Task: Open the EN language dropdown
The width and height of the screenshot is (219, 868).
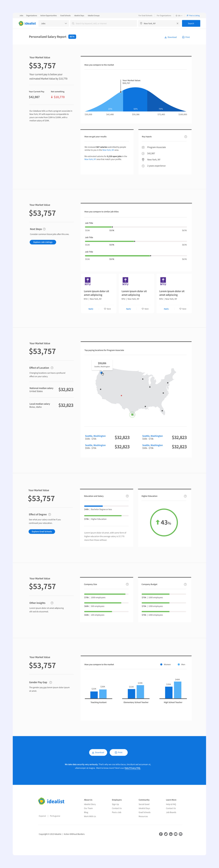Action: 179,15
